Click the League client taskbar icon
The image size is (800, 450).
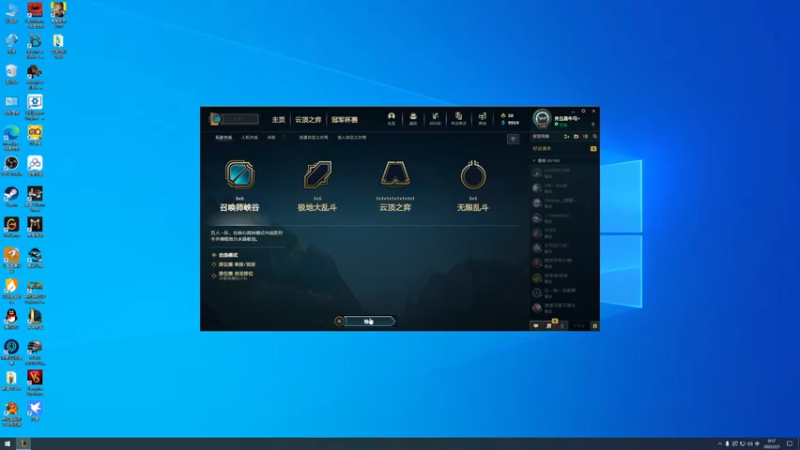click(x=23, y=444)
